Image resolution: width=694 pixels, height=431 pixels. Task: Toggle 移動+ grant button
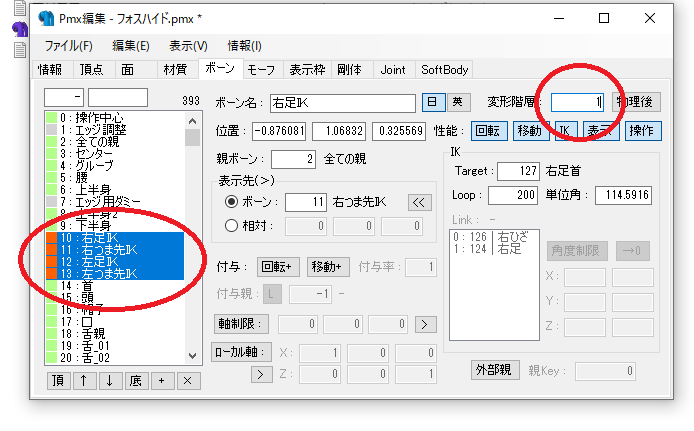point(328,267)
